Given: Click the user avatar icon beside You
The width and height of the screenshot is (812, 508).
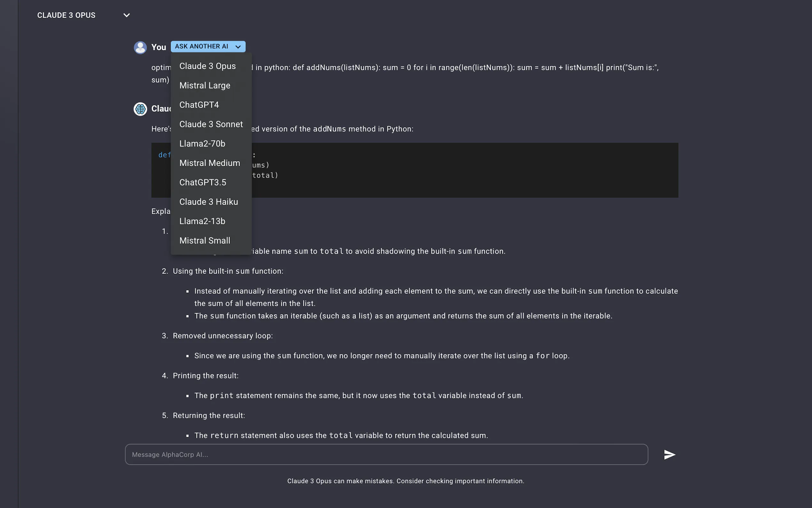Looking at the screenshot, I should (140, 47).
